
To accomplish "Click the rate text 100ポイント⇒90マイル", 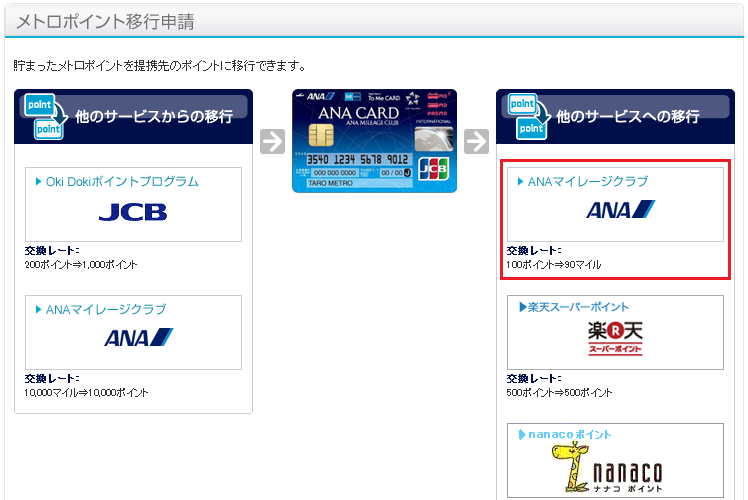I will point(553,264).
